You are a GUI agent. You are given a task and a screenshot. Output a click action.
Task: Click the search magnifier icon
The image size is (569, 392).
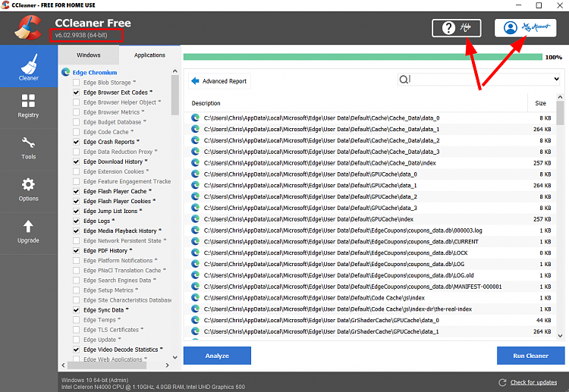[x=403, y=79]
